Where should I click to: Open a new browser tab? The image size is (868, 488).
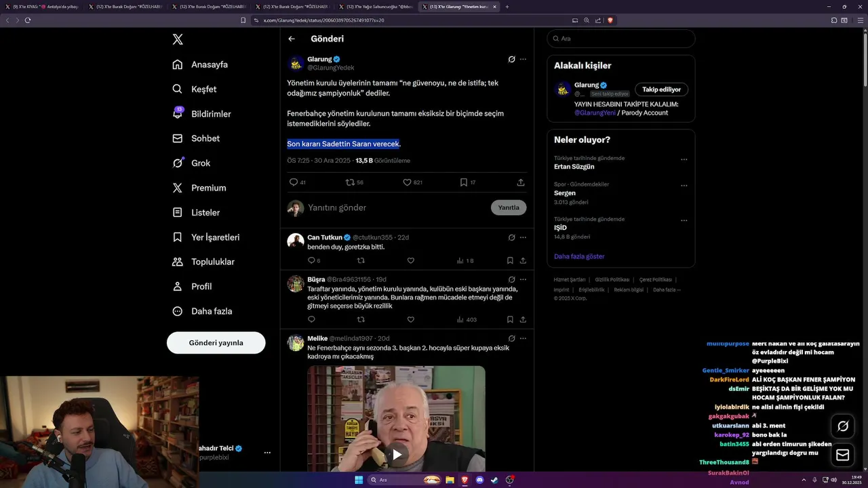pyautogui.click(x=507, y=7)
